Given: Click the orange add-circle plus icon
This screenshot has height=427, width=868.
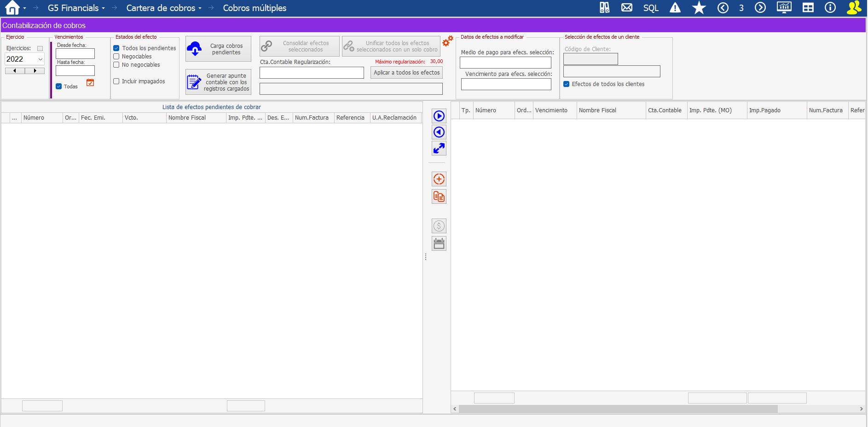Looking at the screenshot, I should 439,179.
